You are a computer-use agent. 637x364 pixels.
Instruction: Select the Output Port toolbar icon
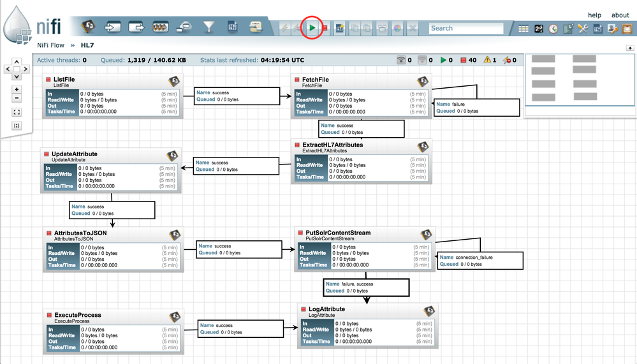136,27
